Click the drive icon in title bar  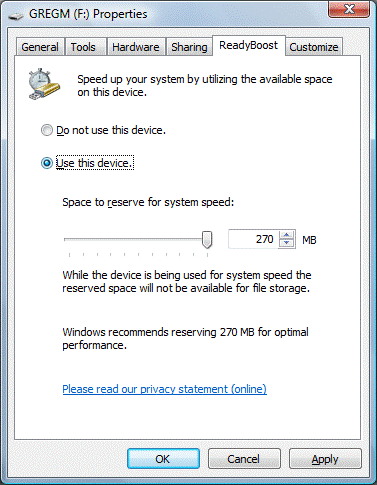click(x=16, y=15)
